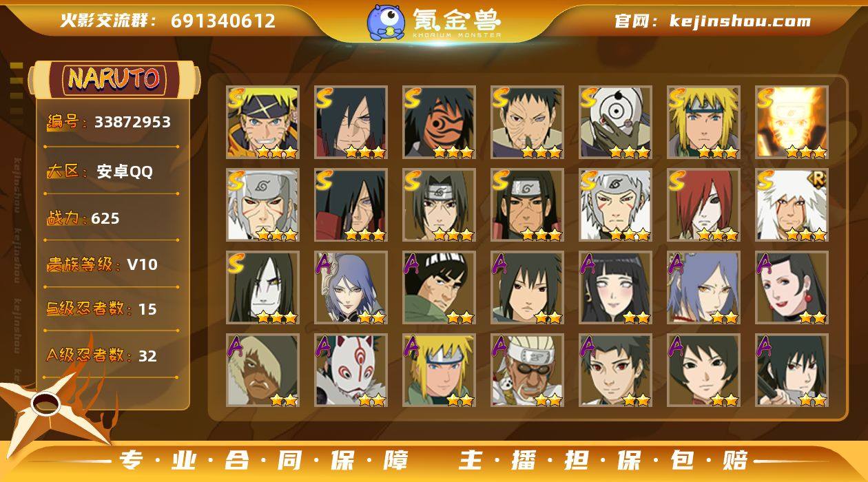Choose the glowing golden chakra ninja portrait
The image size is (868, 482).
(x=792, y=123)
